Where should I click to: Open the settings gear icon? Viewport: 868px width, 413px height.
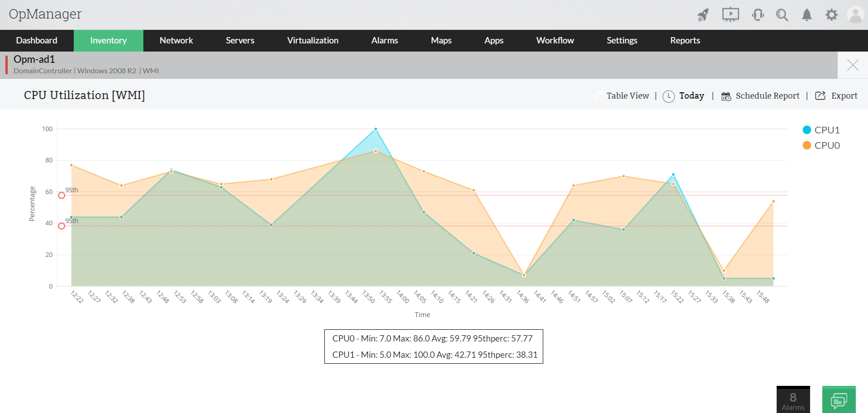(x=831, y=15)
